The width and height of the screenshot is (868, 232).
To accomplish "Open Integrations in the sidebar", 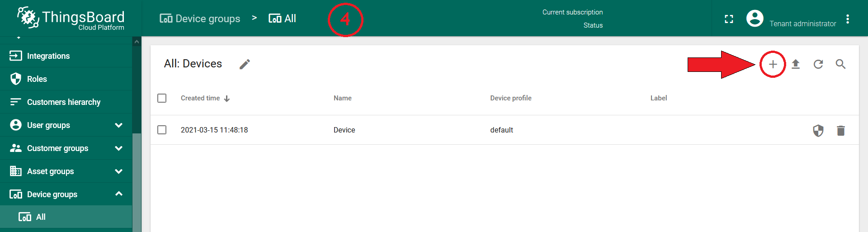I will pos(48,56).
